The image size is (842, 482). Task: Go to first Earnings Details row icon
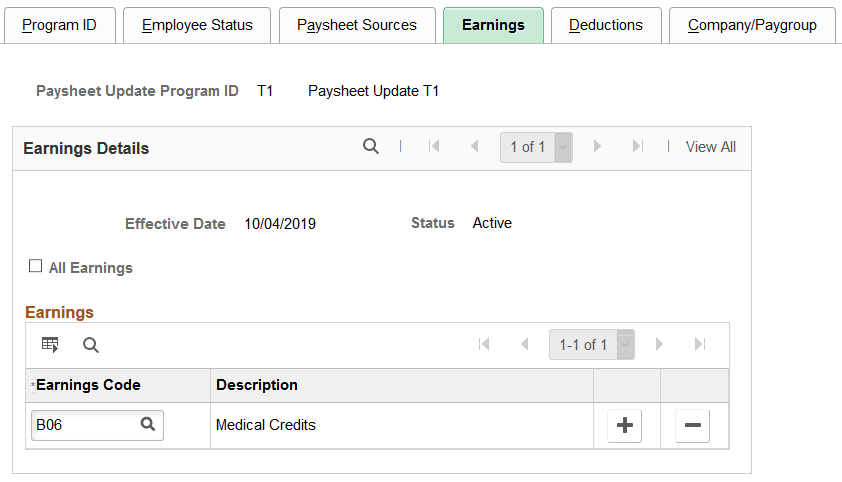(x=434, y=146)
